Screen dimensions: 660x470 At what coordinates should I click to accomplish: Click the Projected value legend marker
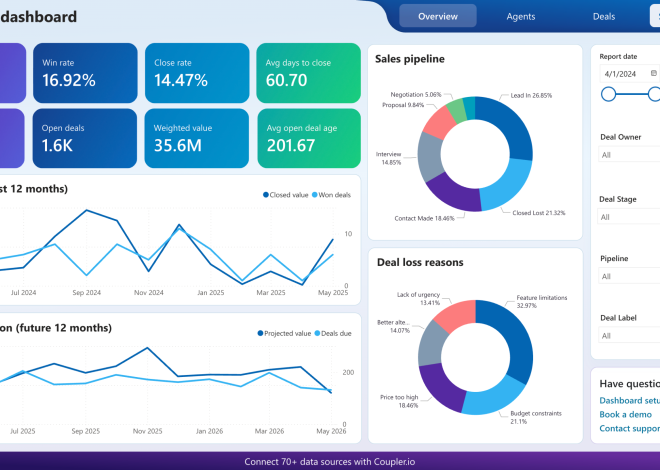coord(260,333)
